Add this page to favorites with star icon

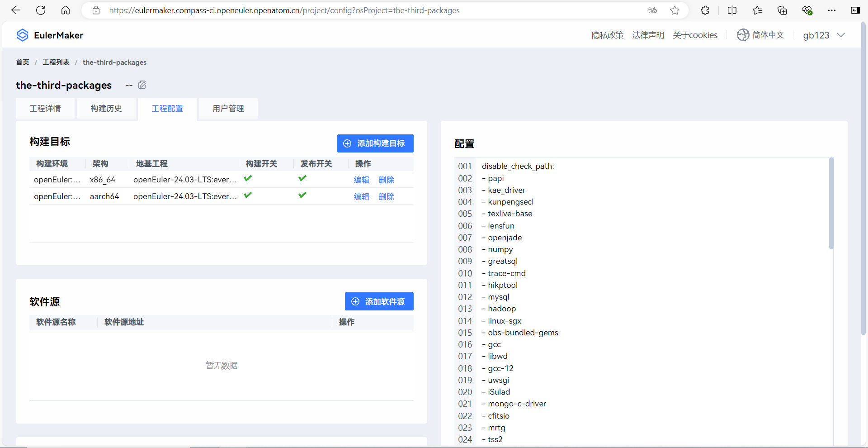point(675,10)
